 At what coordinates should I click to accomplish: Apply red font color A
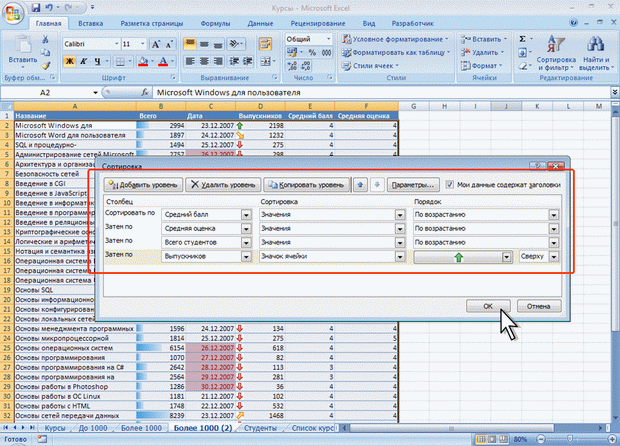[163, 61]
